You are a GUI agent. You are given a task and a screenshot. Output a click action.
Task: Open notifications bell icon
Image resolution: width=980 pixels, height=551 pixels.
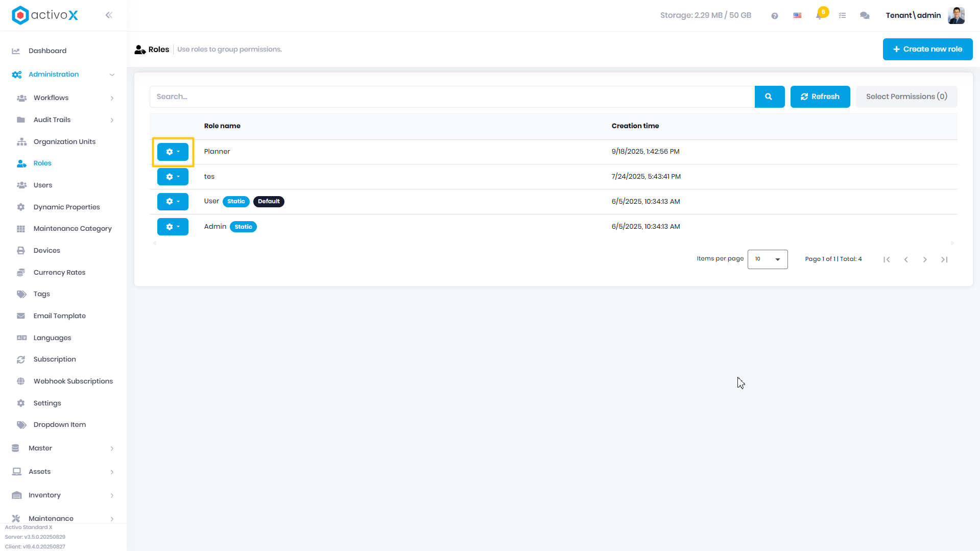[x=820, y=16]
